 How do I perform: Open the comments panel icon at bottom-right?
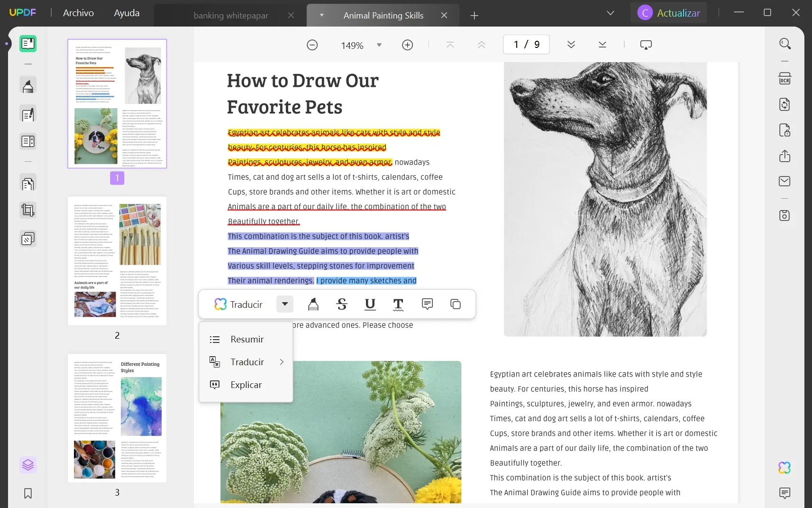point(785,493)
